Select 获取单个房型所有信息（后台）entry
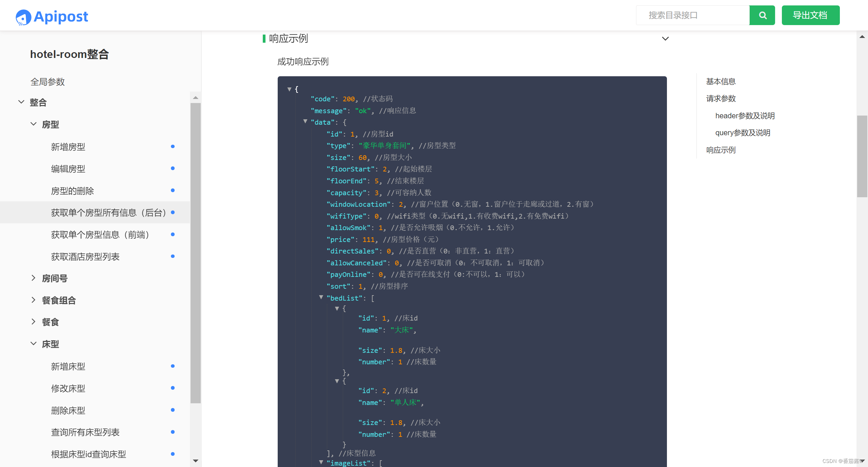The height and width of the screenshot is (467, 868). click(95, 212)
